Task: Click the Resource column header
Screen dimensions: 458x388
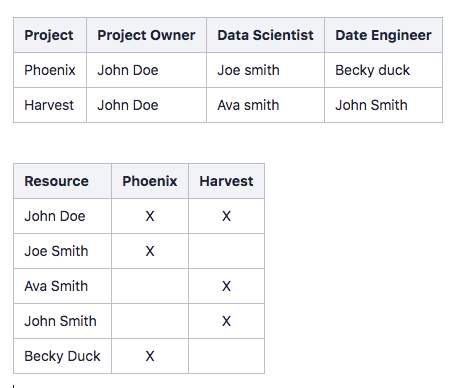Action: 62,181
